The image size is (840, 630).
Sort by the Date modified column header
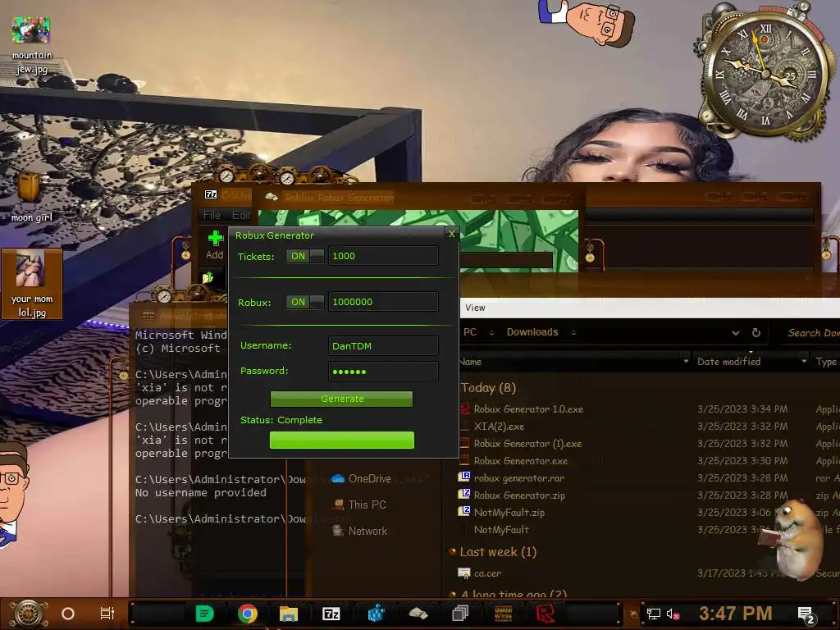(728, 362)
